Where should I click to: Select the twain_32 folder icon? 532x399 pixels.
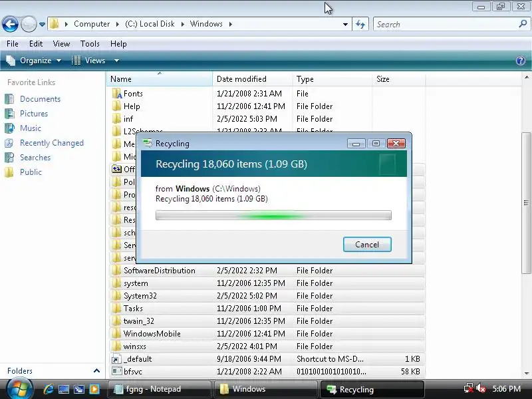click(117, 321)
